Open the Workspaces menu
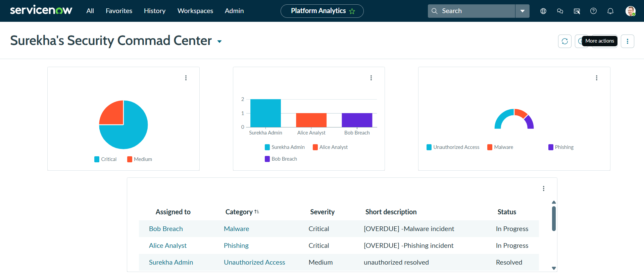This screenshot has width=644, height=276. (195, 11)
